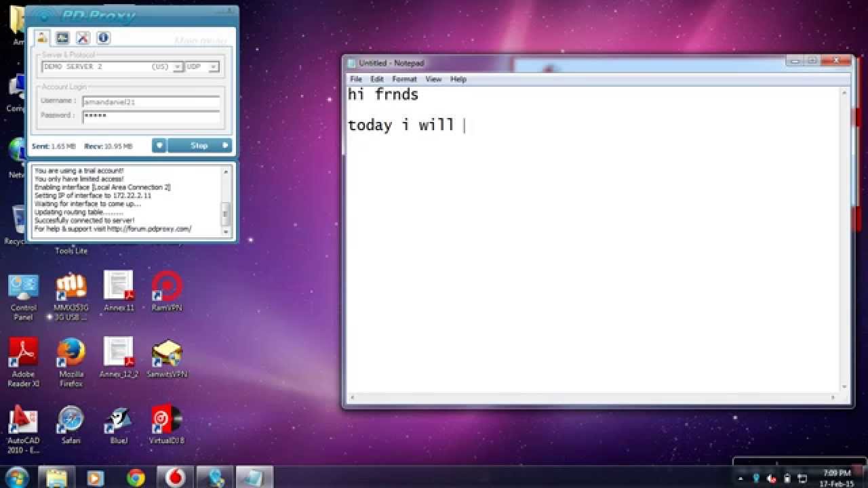Select the Control Panel desktop icon

[x=23, y=296]
